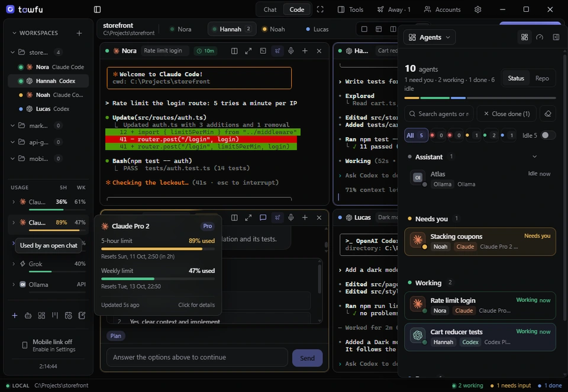
Task: Select Status view toggle
Action: click(516, 78)
